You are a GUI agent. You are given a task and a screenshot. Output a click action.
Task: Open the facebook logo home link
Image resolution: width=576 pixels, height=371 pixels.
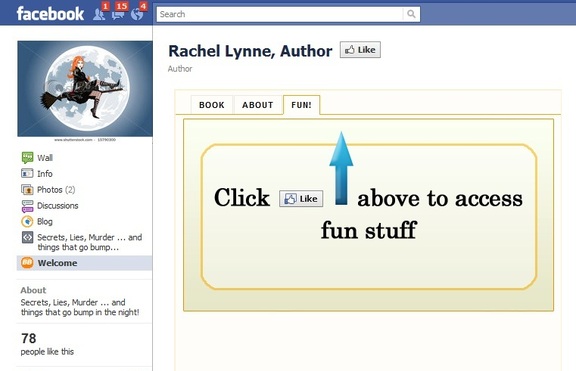click(50, 14)
